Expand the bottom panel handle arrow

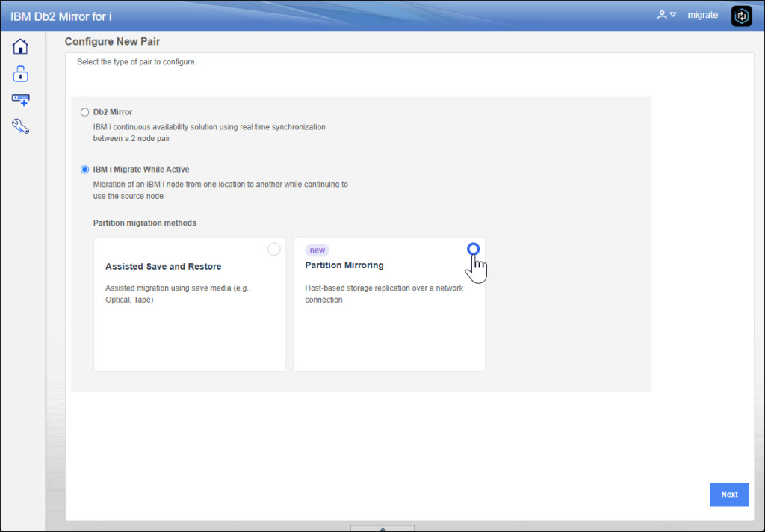click(382, 528)
